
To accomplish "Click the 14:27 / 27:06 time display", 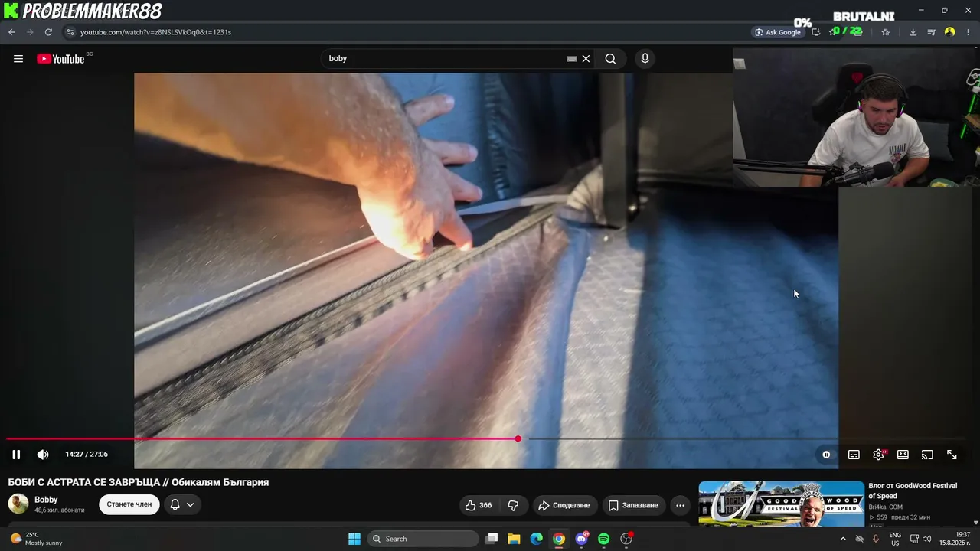I will (x=87, y=455).
